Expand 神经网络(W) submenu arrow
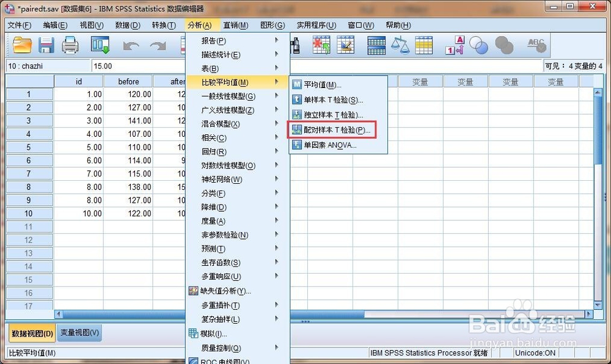Viewport: 611px width, 364px height. pos(276,179)
